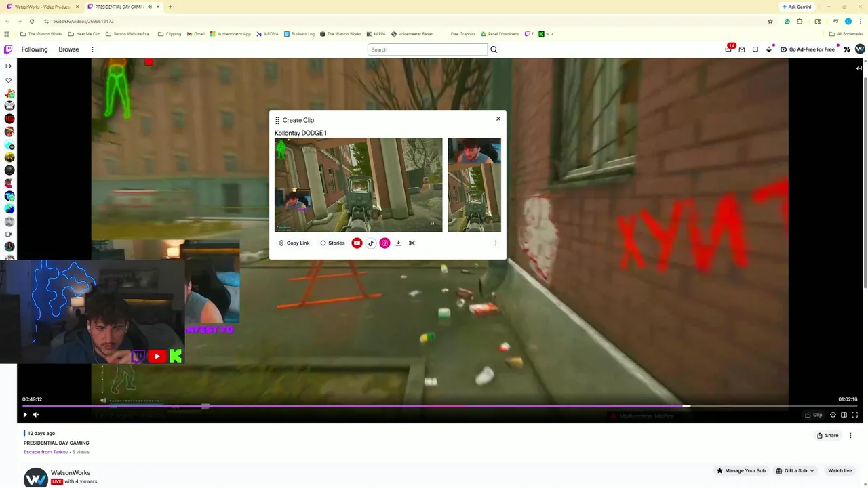Viewport: 868px width, 488px height.
Task: Mute the video volume
Action: (36, 415)
